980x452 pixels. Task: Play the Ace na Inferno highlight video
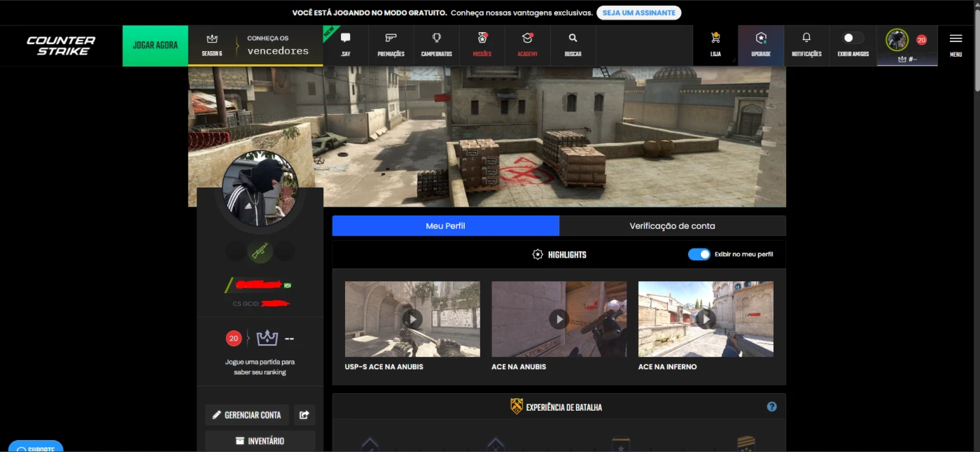(706, 319)
